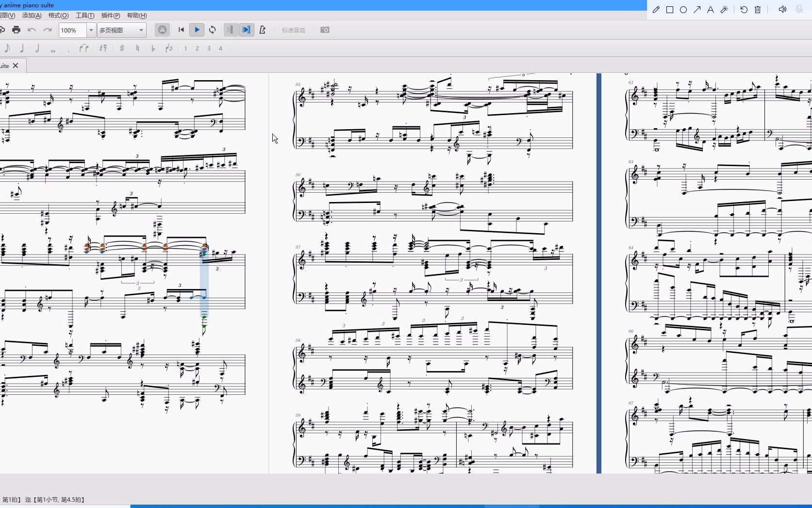Viewport: 812px width, 508px height.
Task: Click the annotation undo arrow icon
Action: (744, 10)
